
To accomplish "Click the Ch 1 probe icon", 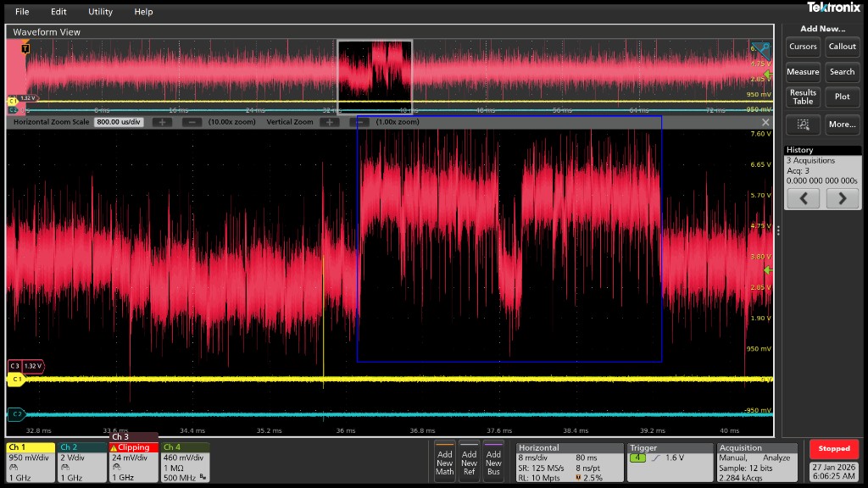I will (x=14, y=468).
